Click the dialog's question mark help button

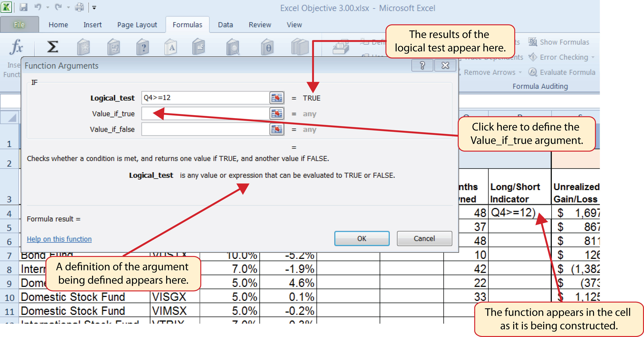422,66
